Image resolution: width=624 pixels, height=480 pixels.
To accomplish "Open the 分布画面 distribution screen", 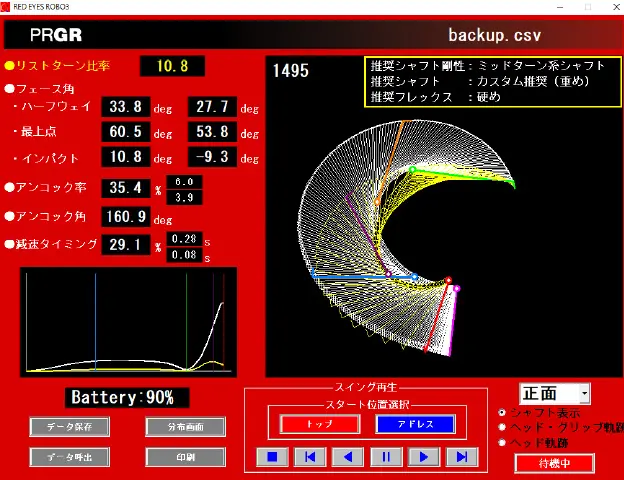I will tap(185, 427).
